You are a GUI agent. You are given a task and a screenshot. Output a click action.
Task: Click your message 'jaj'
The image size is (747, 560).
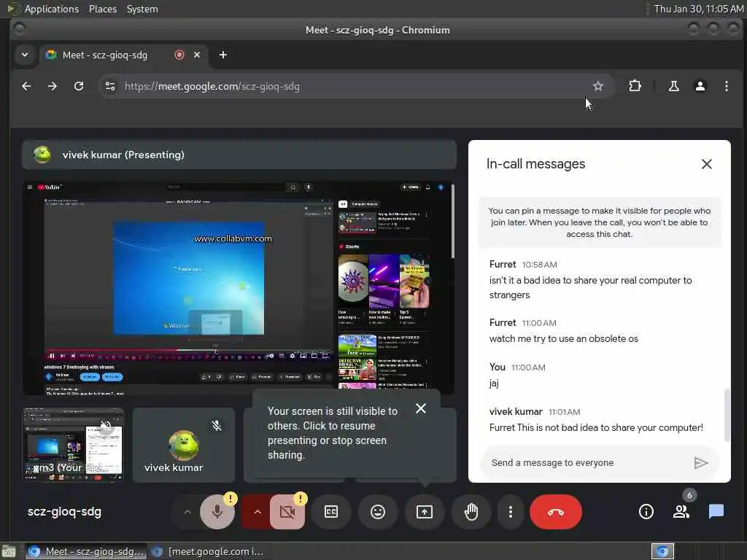(494, 384)
